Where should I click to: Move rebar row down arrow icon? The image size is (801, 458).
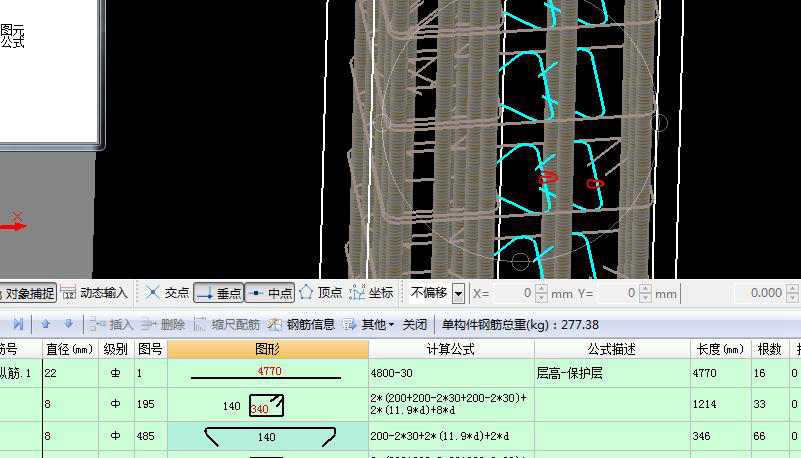coord(68,324)
